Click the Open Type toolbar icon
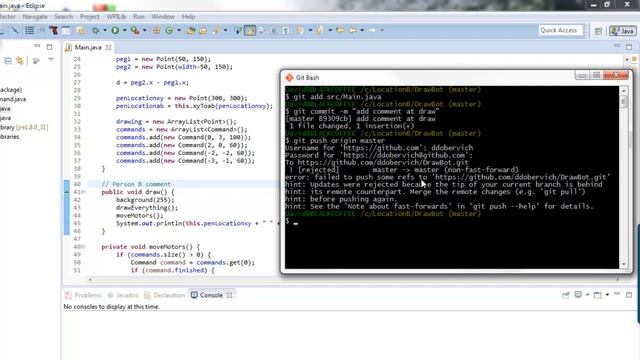640x360 pixels. click(x=191, y=30)
